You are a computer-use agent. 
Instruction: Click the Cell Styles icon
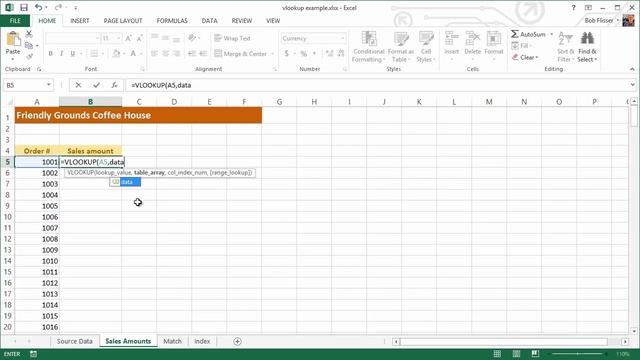point(426,39)
